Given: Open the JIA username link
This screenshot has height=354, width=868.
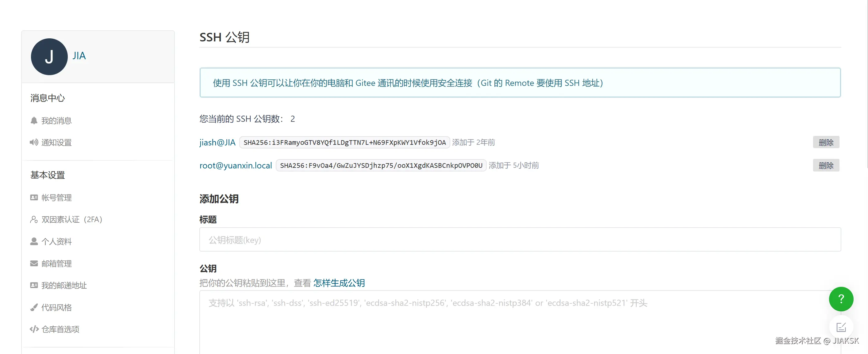Looking at the screenshot, I should (79, 56).
